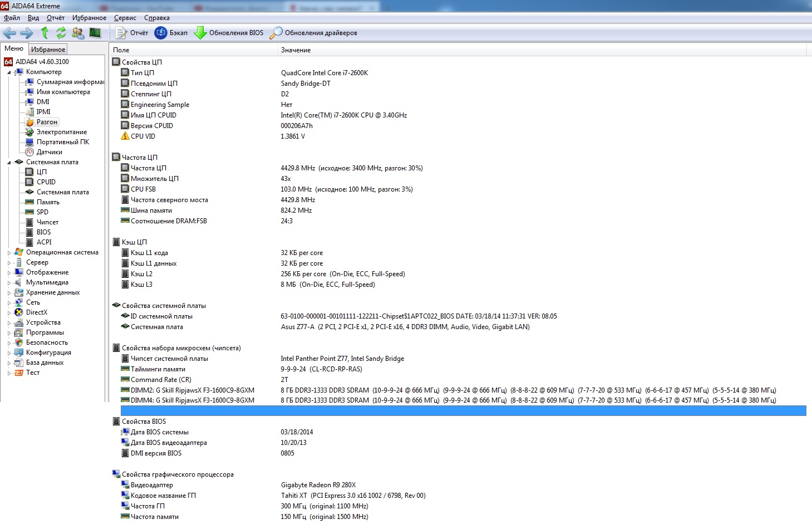Image resolution: width=812 pixels, height=524 pixels.
Task: Collapse the Компьютер tree node
Action: coord(9,72)
